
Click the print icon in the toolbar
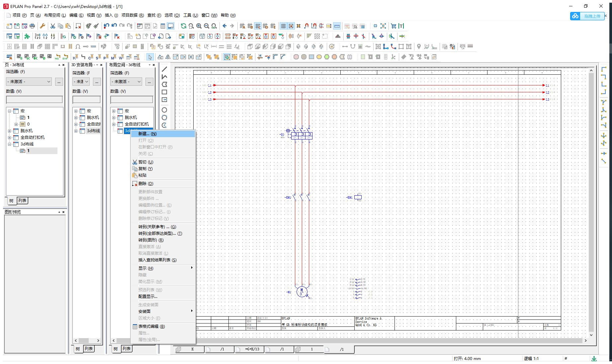click(x=32, y=26)
